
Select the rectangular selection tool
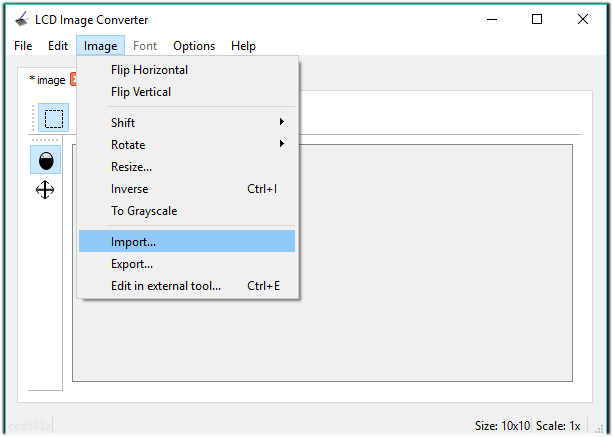[x=53, y=118]
